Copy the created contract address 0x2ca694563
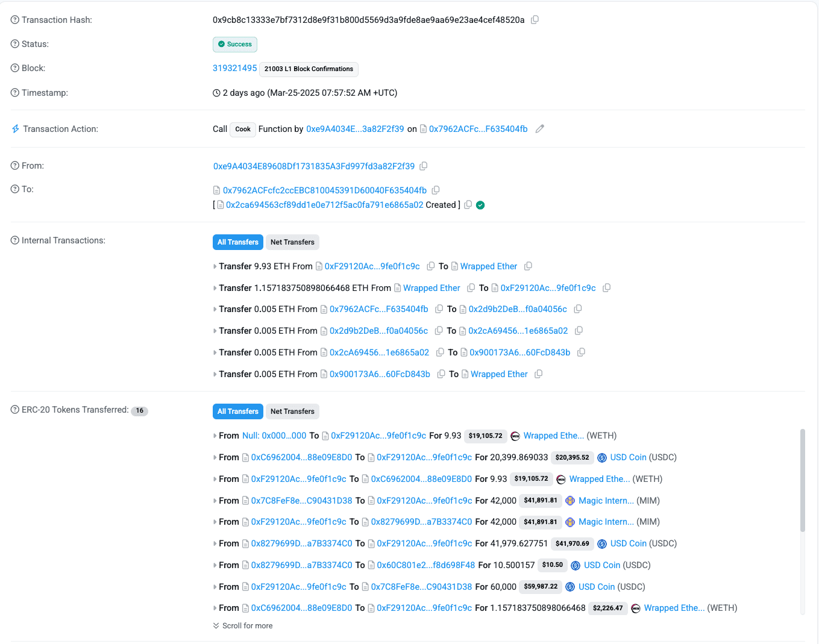 [468, 205]
